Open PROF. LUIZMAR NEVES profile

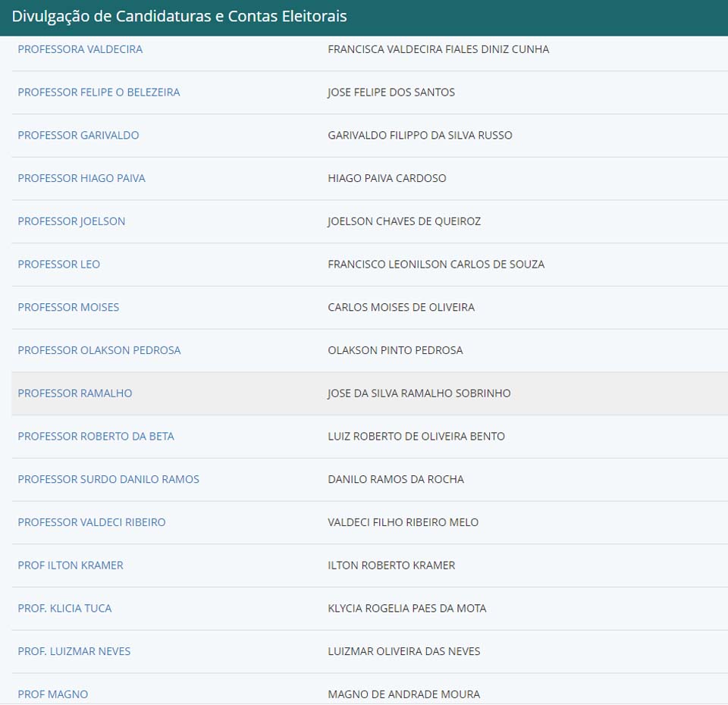click(x=74, y=651)
